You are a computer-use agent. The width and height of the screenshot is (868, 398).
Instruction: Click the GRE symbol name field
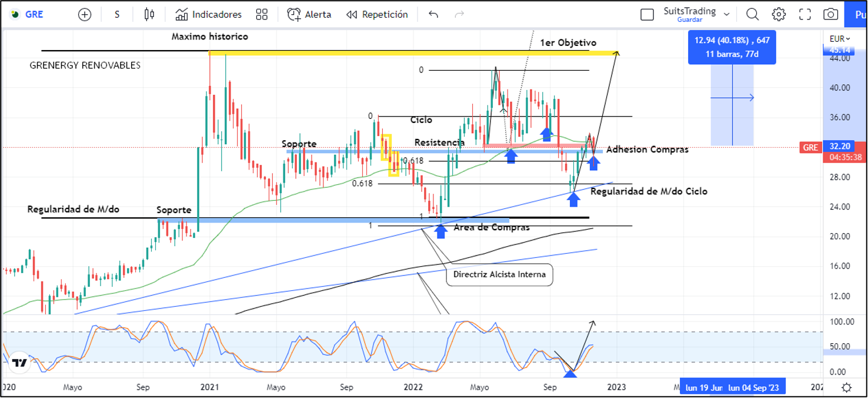[x=34, y=15]
